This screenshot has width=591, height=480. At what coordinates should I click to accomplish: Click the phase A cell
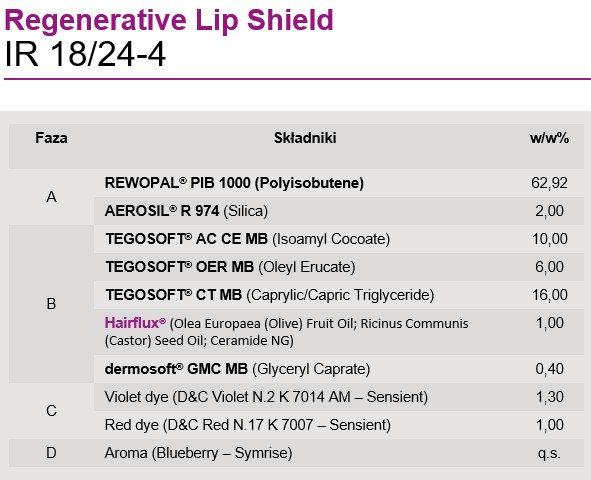(51, 197)
